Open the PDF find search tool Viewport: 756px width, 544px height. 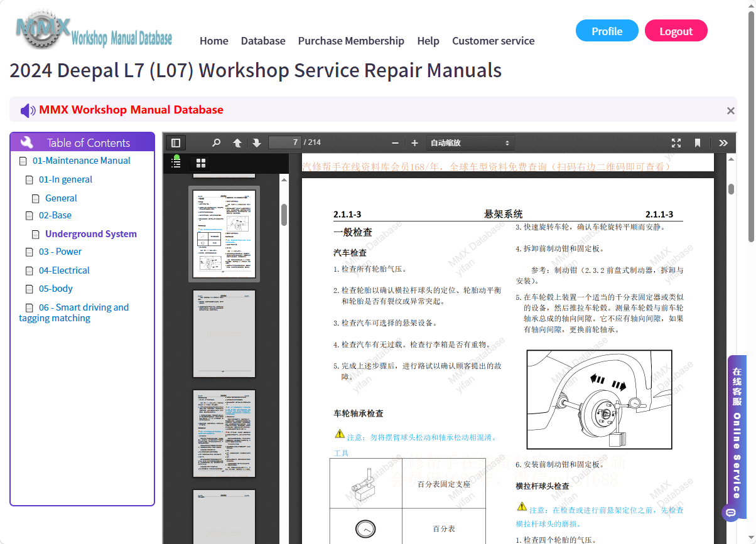click(x=217, y=143)
